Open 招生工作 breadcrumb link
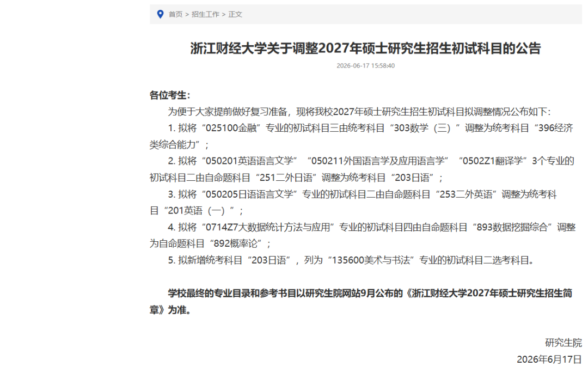The height and width of the screenshot is (372, 588). [x=205, y=14]
